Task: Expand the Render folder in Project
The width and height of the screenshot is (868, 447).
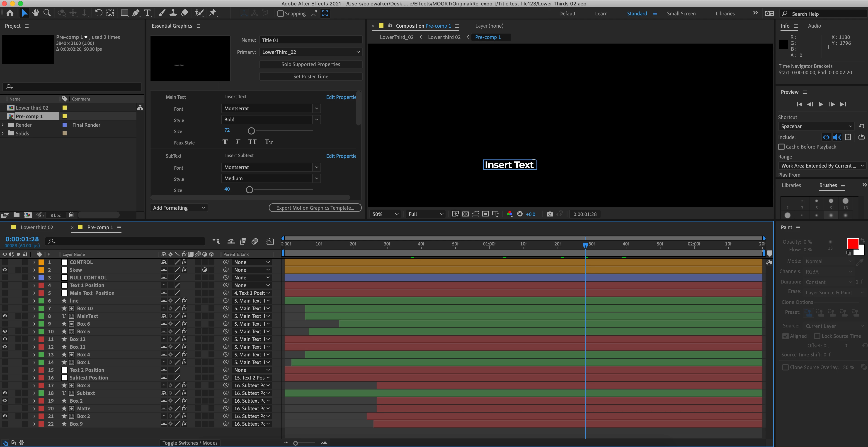Action: (3, 125)
